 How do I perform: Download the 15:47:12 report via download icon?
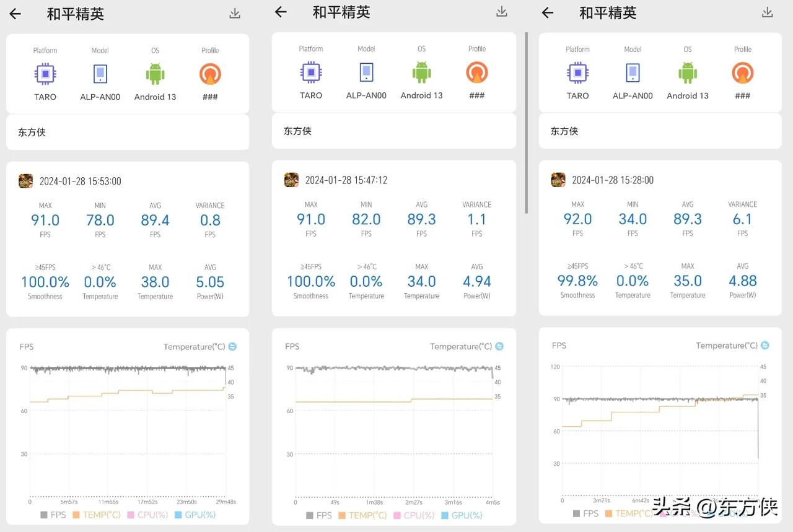pos(502,12)
